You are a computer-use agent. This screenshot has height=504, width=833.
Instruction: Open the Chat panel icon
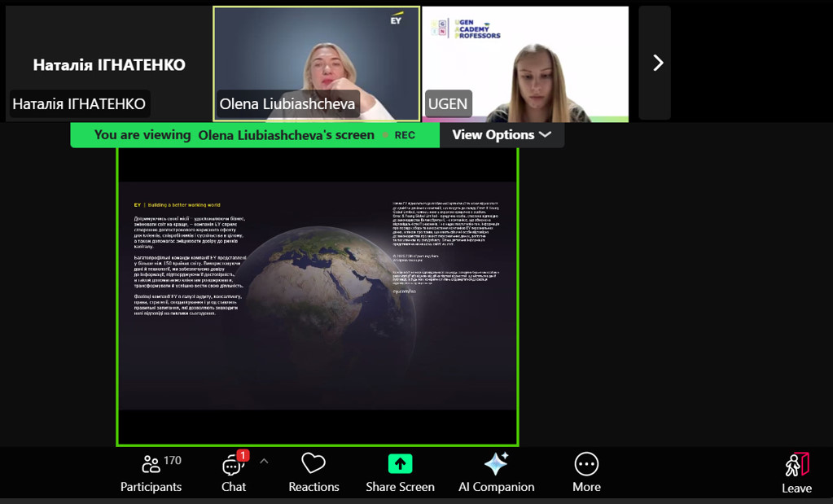point(233,466)
